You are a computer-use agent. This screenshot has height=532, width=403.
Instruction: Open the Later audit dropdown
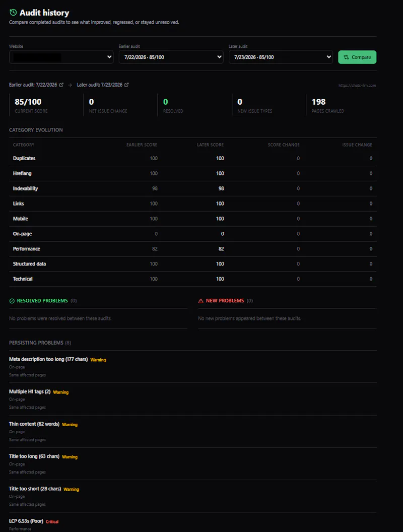281,57
